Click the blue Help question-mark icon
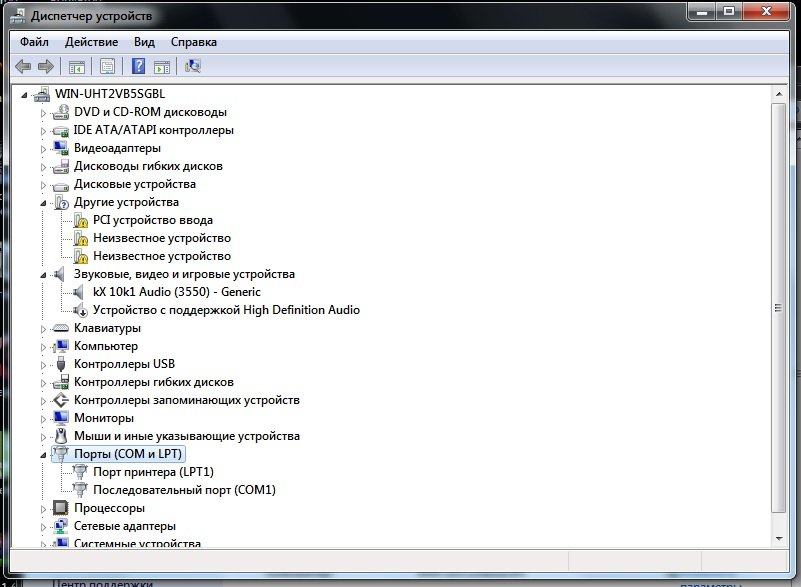 pyautogui.click(x=139, y=67)
